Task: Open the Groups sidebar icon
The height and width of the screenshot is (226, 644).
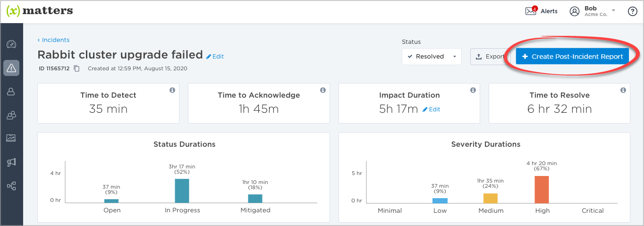Action: [11, 115]
